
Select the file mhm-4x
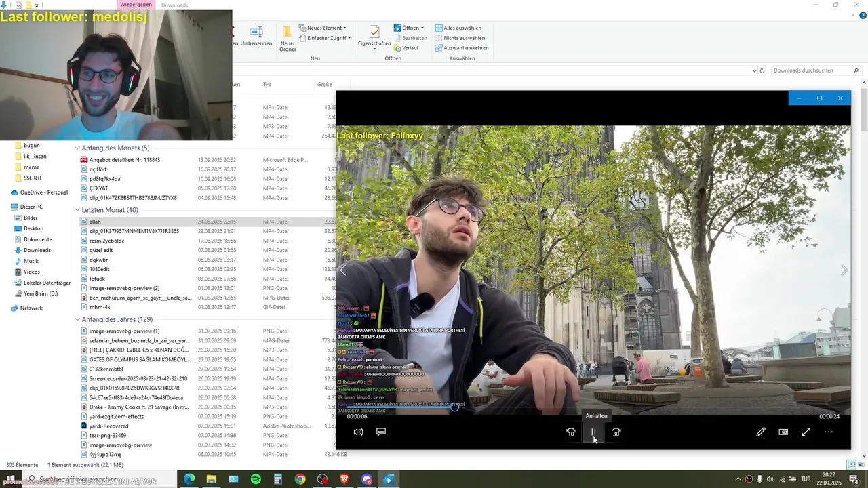click(x=99, y=307)
